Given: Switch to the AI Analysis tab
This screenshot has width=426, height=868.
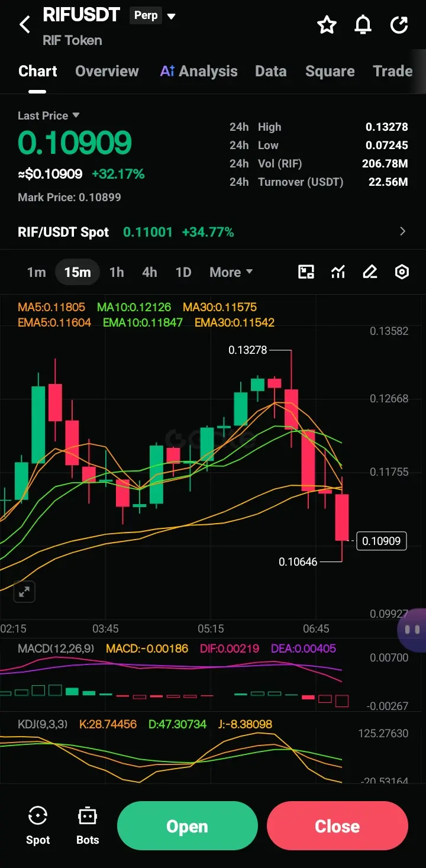Looking at the screenshot, I should [x=199, y=71].
